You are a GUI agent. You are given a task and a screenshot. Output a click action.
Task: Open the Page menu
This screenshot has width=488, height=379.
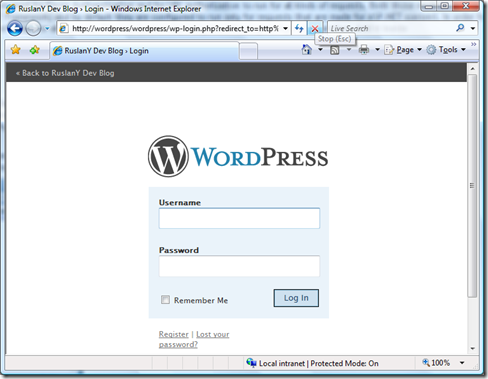pyautogui.click(x=403, y=50)
